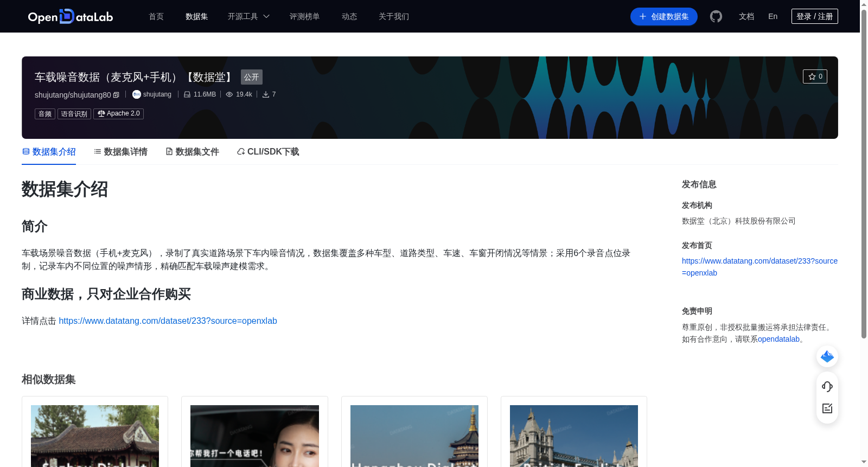
Task: Click the 创建数据集 button
Action: (663, 16)
